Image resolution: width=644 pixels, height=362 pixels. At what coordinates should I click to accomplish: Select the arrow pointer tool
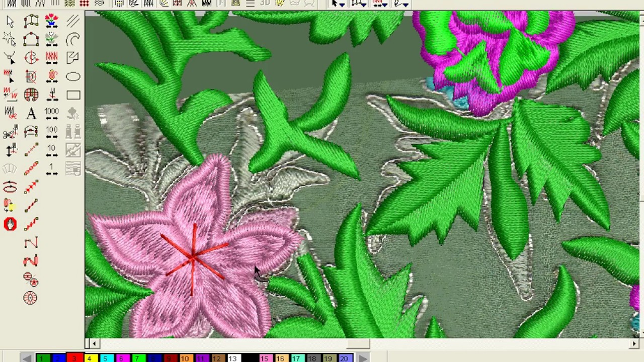click(x=10, y=21)
